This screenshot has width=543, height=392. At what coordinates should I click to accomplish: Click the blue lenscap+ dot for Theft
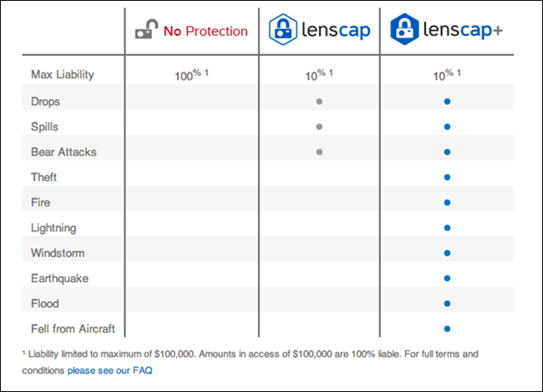click(447, 177)
